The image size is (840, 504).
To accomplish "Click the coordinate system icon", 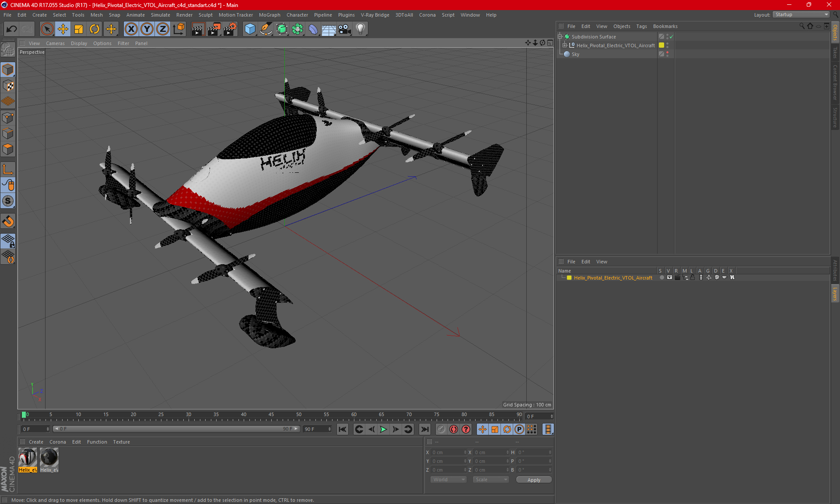I will [x=179, y=29].
